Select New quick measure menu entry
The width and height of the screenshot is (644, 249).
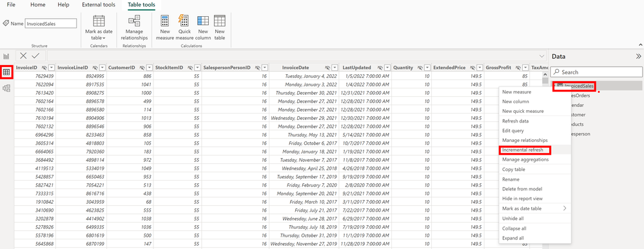click(535, 111)
